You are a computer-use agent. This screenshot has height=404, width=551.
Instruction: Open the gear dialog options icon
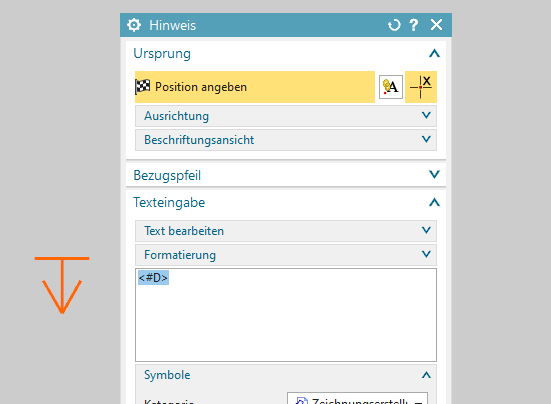134,25
